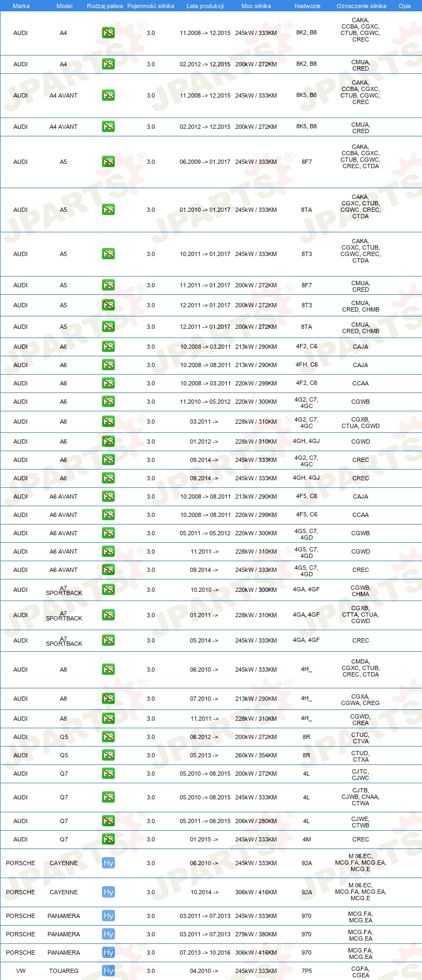This screenshot has height=980, width=422.
Task: Click petrol icon in A4 AVANT 245kW row
Action: click(108, 95)
